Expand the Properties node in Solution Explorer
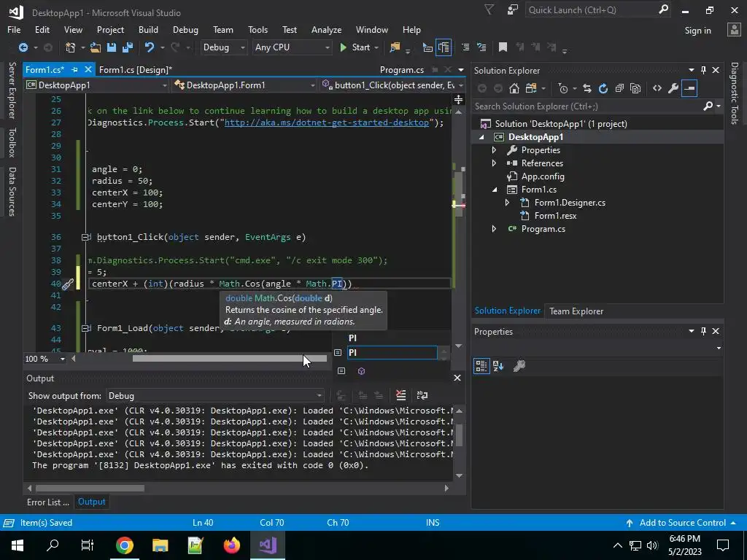Viewport: 747px width, 560px height. pyautogui.click(x=494, y=150)
